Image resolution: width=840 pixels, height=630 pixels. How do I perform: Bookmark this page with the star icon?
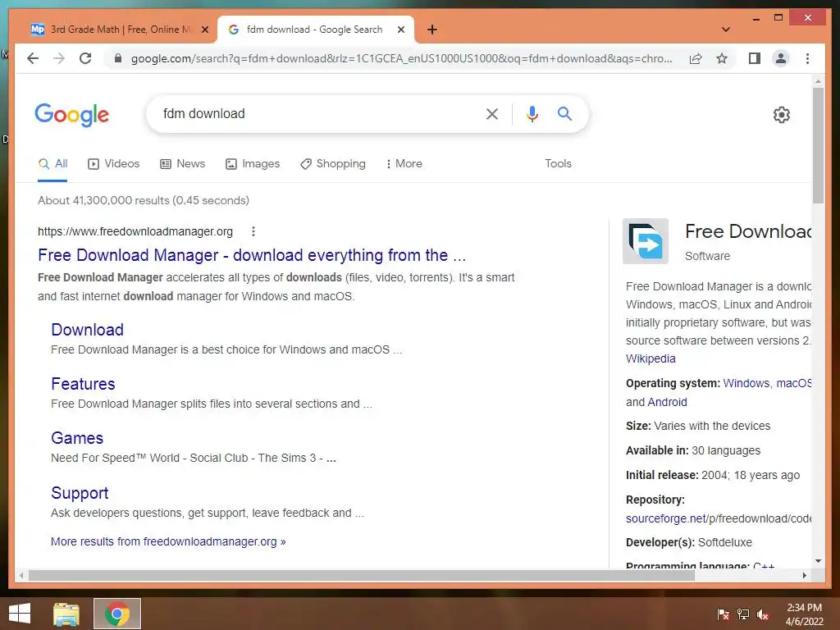pos(722,58)
